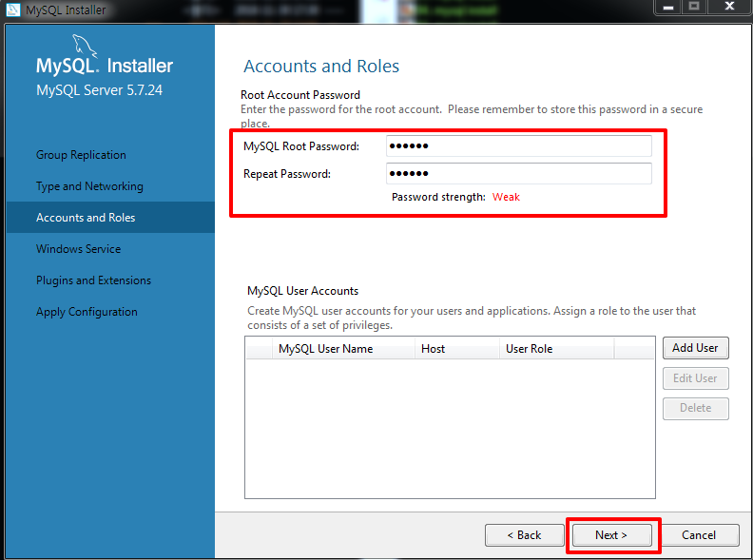753x560 pixels.
Task: Click the Delete user button
Action: click(695, 408)
